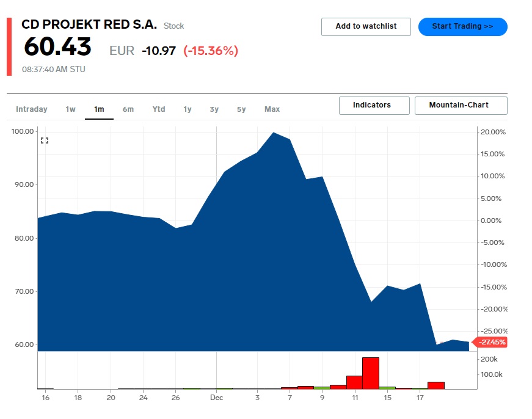Add stock to watchlist
Screen dimensions: 532x419
366,27
